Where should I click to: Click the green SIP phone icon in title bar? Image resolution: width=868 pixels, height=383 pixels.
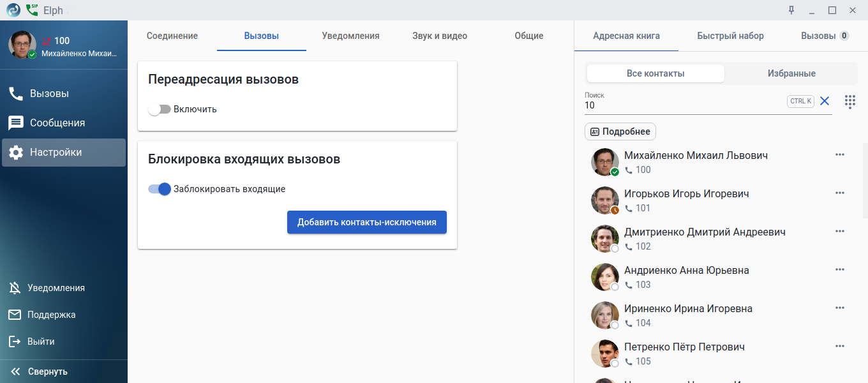32,10
